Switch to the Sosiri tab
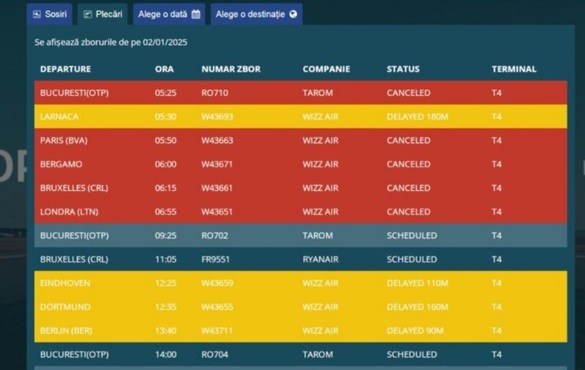 coord(50,14)
